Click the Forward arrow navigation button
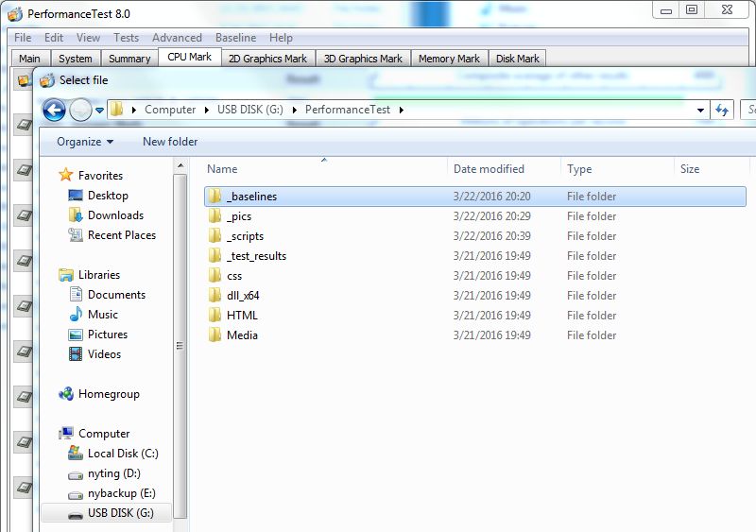The image size is (756, 532). 80,110
